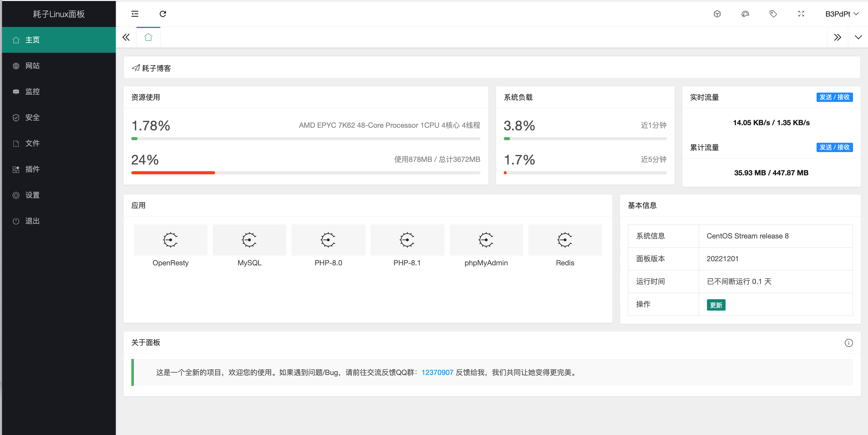This screenshot has width=868, height=435.
Task: Open 网站 in the sidebar
Action: click(59, 66)
